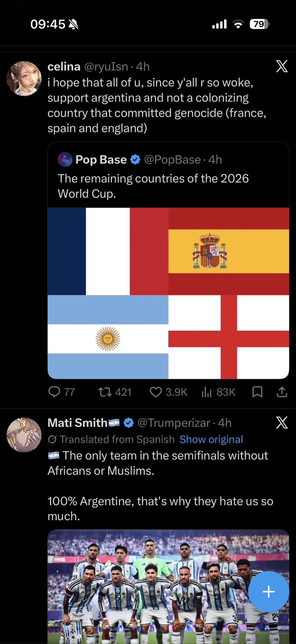Image resolution: width=296 pixels, height=644 pixels.
Task: View the France flag image
Action: [x=108, y=251]
